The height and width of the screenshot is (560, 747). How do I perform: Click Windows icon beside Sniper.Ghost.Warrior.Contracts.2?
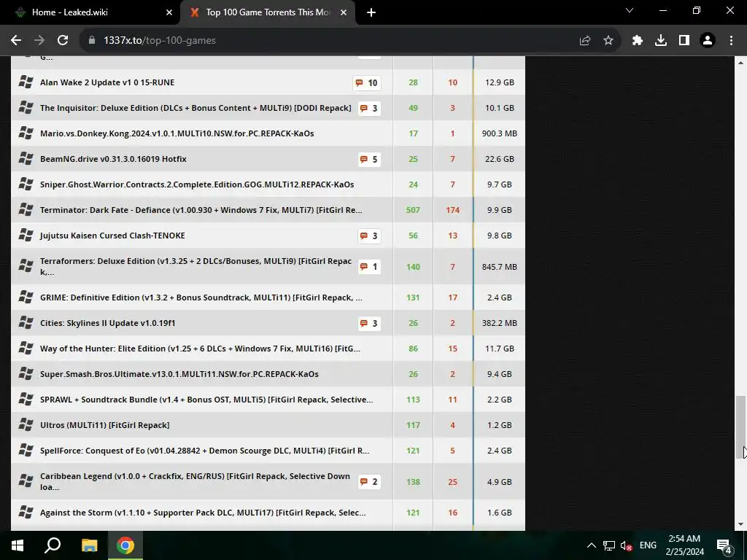tap(26, 184)
